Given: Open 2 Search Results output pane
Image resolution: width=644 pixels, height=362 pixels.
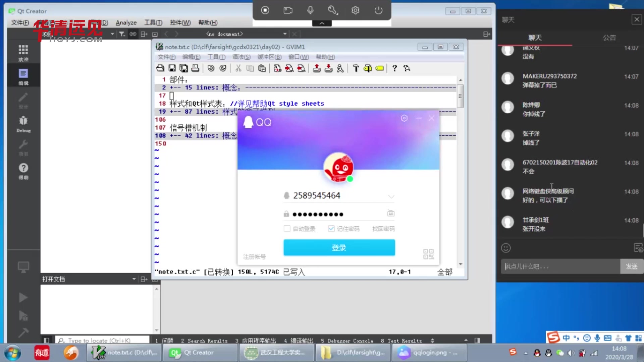Looking at the screenshot, I should tap(204, 341).
